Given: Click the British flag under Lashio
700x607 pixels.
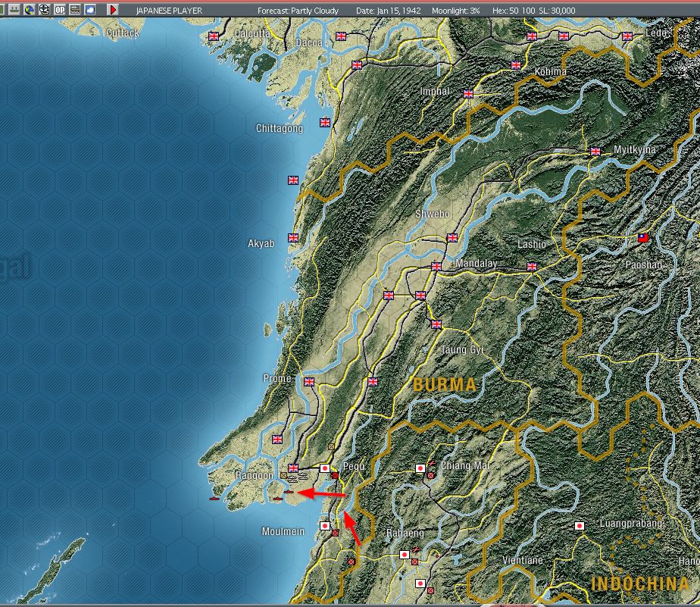Looking at the screenshot, I should tap(531, 267).
